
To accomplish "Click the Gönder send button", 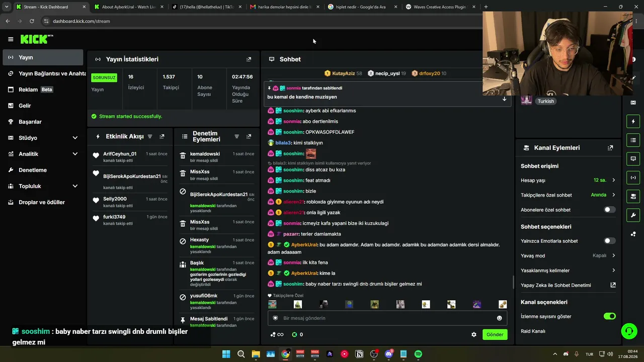I will [x=495, y=334].
